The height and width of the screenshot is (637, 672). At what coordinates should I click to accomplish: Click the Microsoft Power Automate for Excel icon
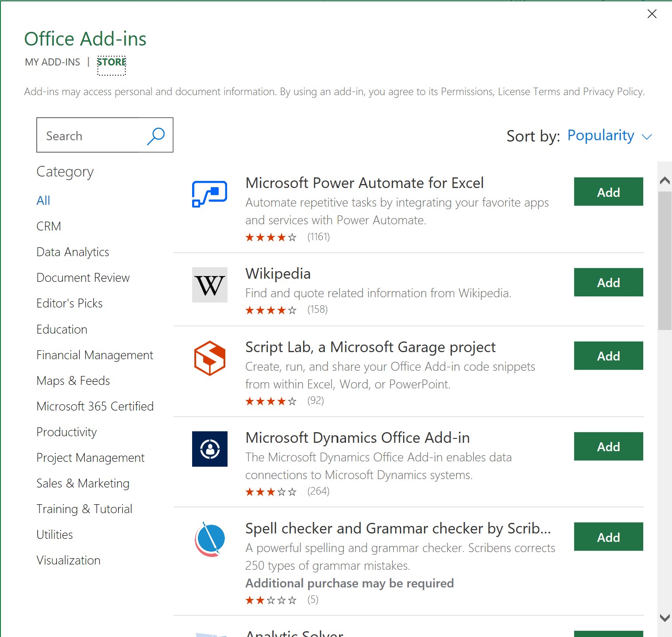pos(209,194)
